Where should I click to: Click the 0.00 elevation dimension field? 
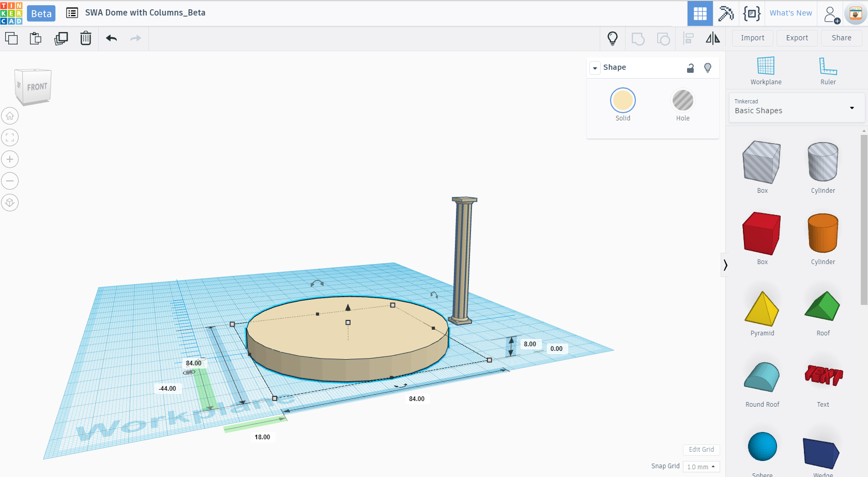[x=556, y=349]
